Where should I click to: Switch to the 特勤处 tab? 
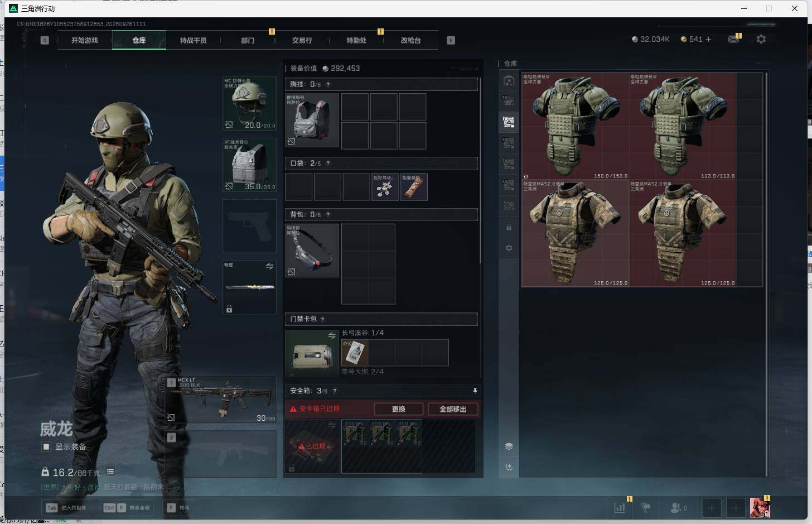pyautogui.click(x=356, y=40)
